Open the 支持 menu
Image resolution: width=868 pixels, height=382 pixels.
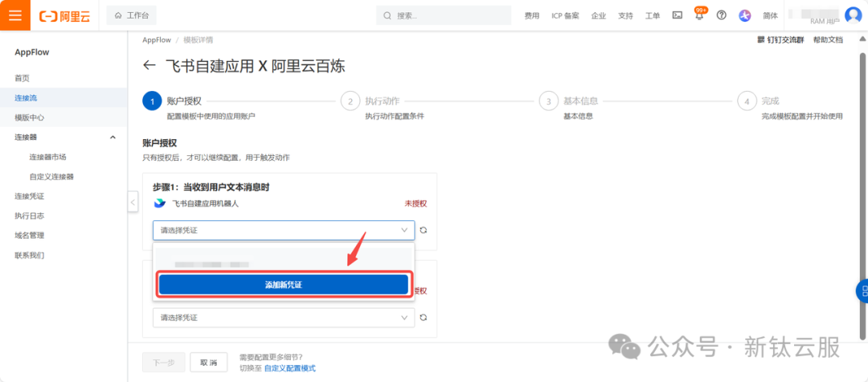625,15
